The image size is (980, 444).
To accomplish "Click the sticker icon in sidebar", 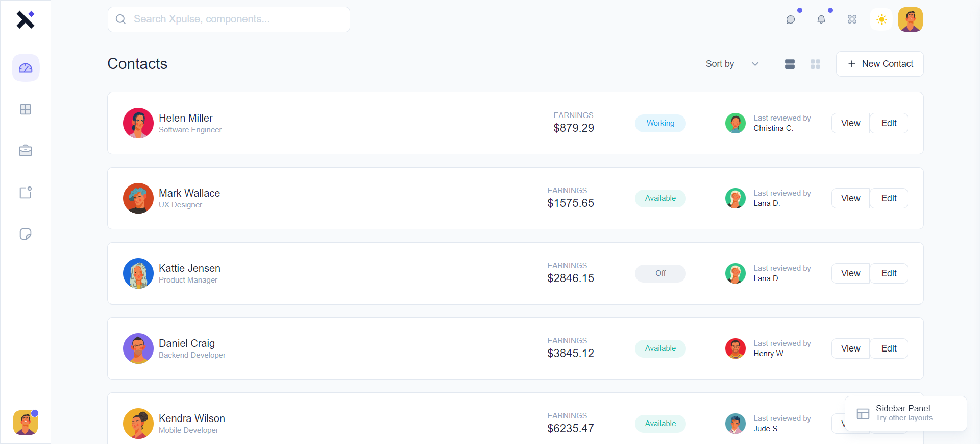I will click(26, 234).
